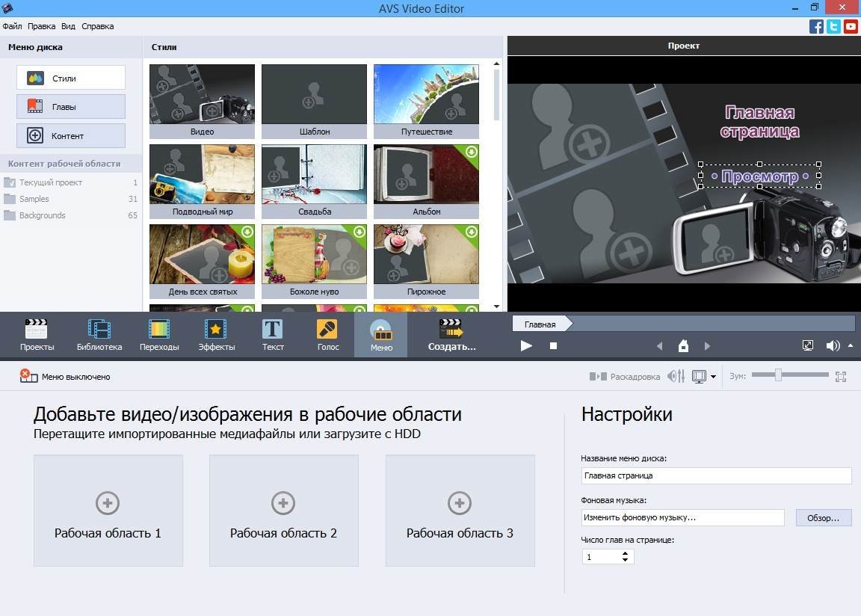Expand the display options dropdown arrow
This screenshot has height=616, width=861.
(714, 377)
